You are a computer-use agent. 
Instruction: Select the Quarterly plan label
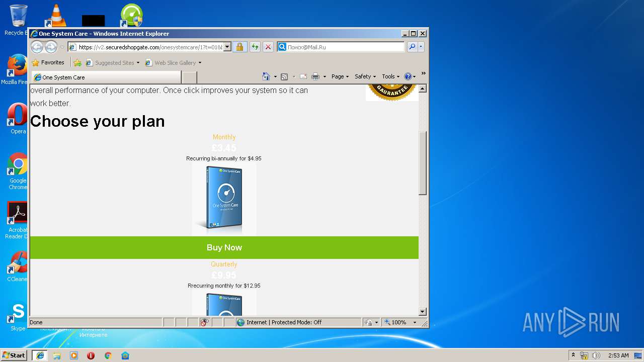click(224, 264)
